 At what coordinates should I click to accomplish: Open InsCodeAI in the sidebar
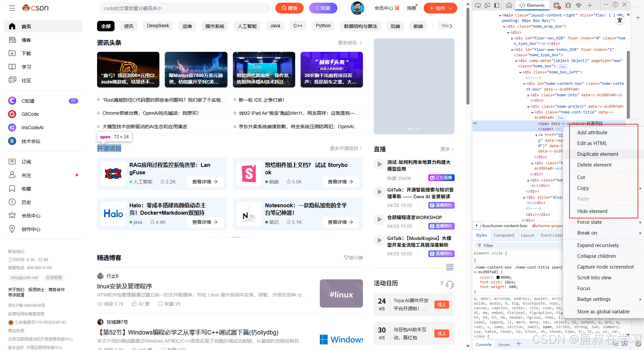(x=43, y=128)
